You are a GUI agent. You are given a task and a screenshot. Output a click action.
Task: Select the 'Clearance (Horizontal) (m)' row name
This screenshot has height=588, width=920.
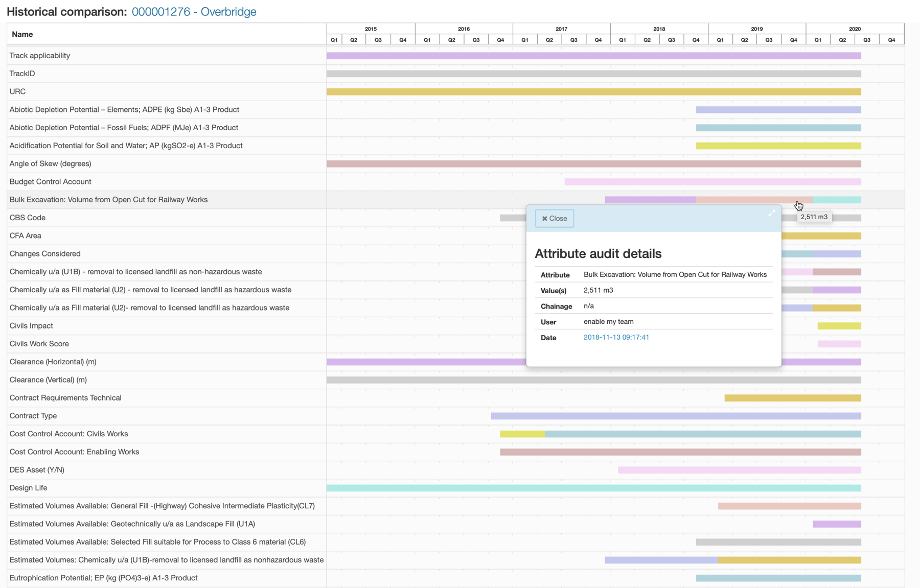[53, 362]
